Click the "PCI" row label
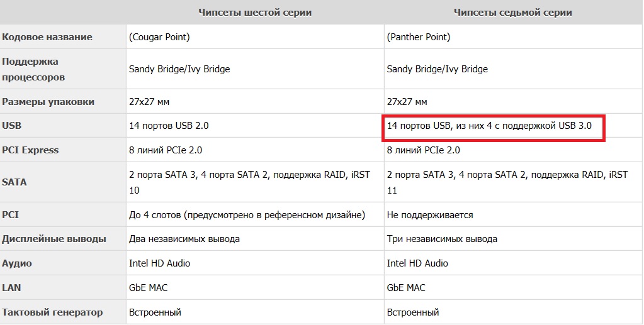 coord(11,215)
